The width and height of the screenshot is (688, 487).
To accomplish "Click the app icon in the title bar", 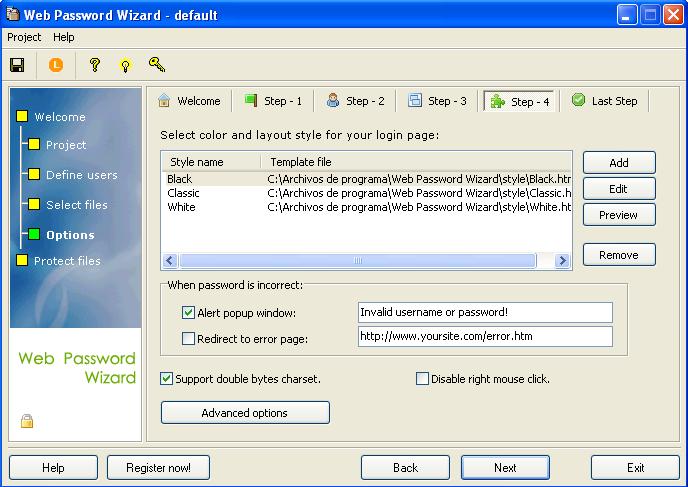I will point(13,14).
